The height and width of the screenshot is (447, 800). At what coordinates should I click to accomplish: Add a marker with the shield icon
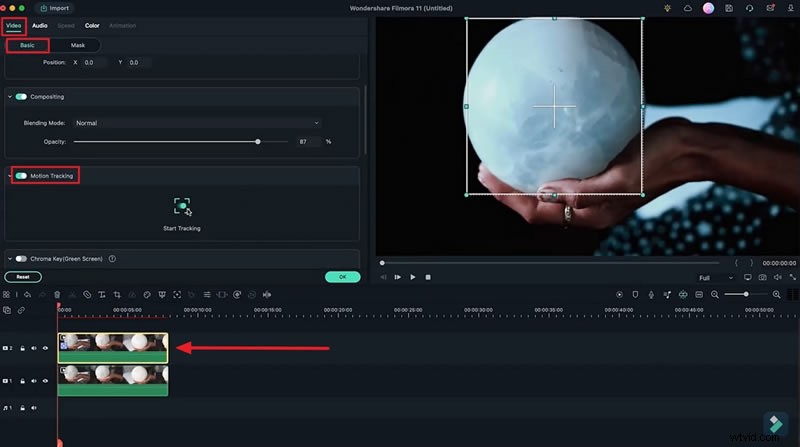click(635, 294)
